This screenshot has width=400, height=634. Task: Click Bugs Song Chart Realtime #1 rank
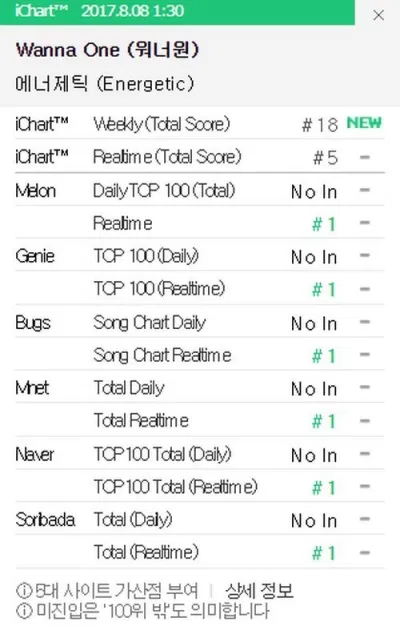324,356
